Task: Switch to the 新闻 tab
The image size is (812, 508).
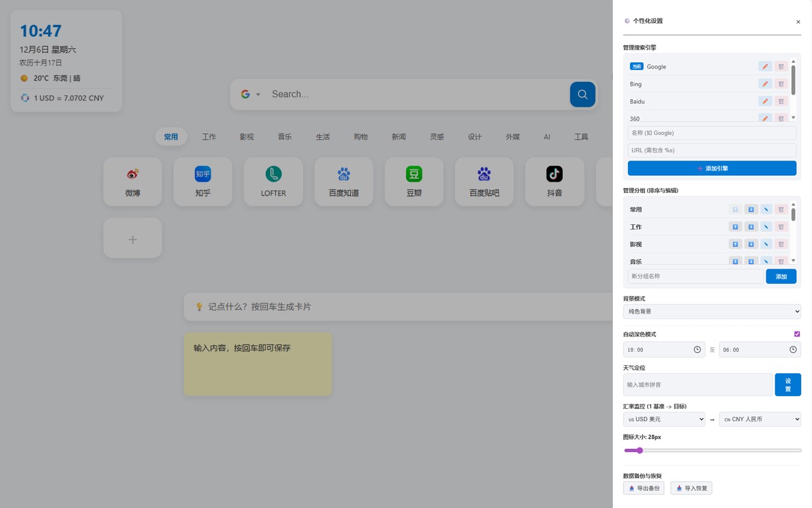Action: (x=398, y=137)
